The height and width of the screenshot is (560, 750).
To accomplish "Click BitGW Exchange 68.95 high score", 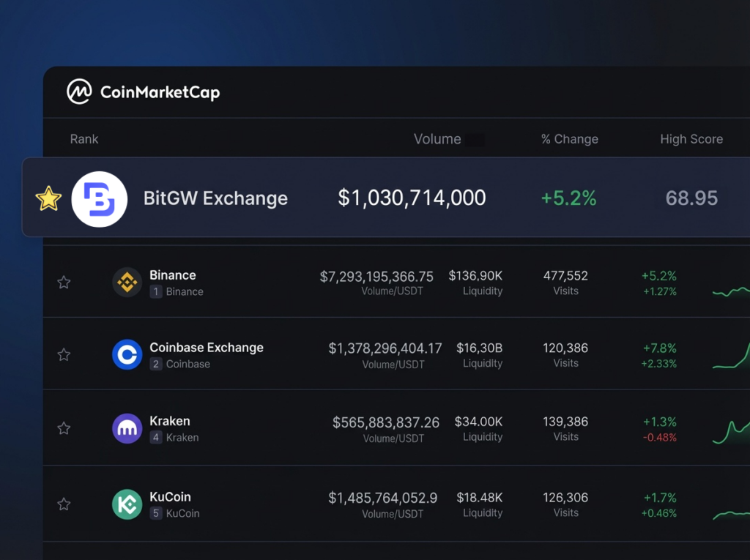I will pos(691,198).
